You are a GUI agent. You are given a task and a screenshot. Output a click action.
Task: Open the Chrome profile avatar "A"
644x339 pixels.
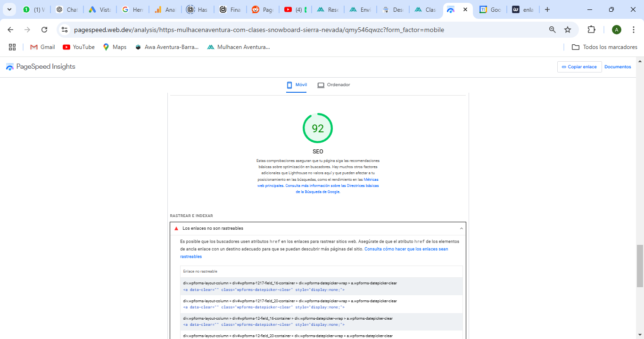(617, 30)
